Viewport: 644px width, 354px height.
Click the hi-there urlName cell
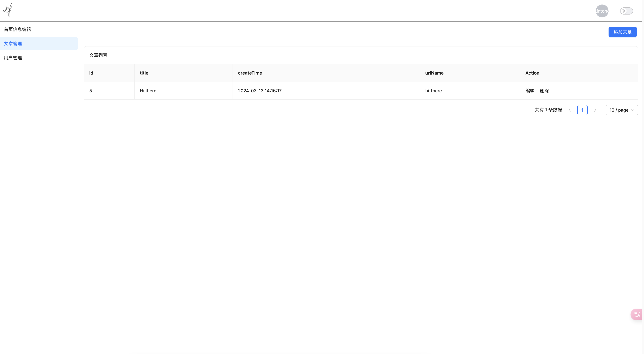pos(470,91)
